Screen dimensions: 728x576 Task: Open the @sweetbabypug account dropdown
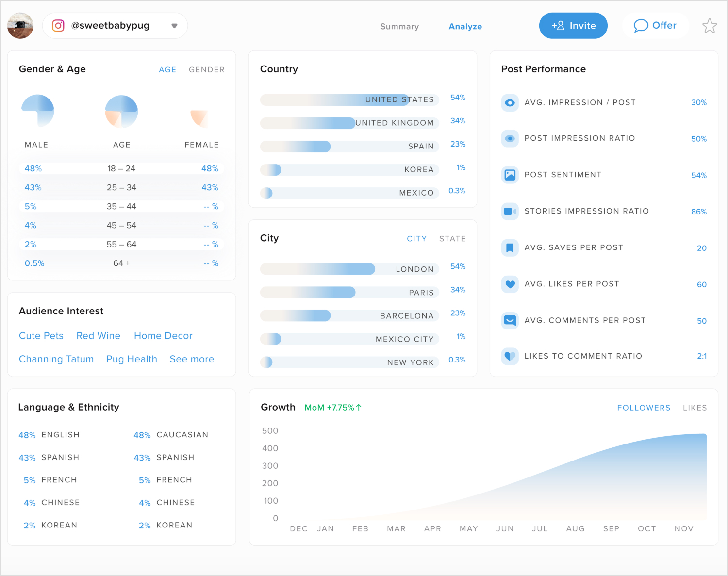174,26
